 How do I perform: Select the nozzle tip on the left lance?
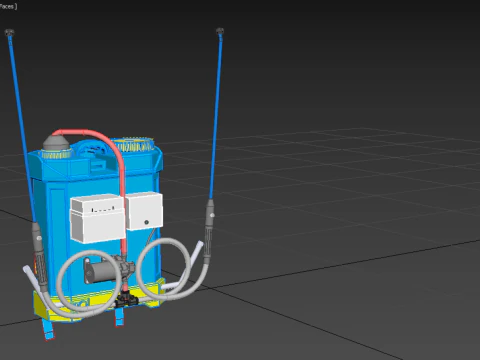click(9, 32)
